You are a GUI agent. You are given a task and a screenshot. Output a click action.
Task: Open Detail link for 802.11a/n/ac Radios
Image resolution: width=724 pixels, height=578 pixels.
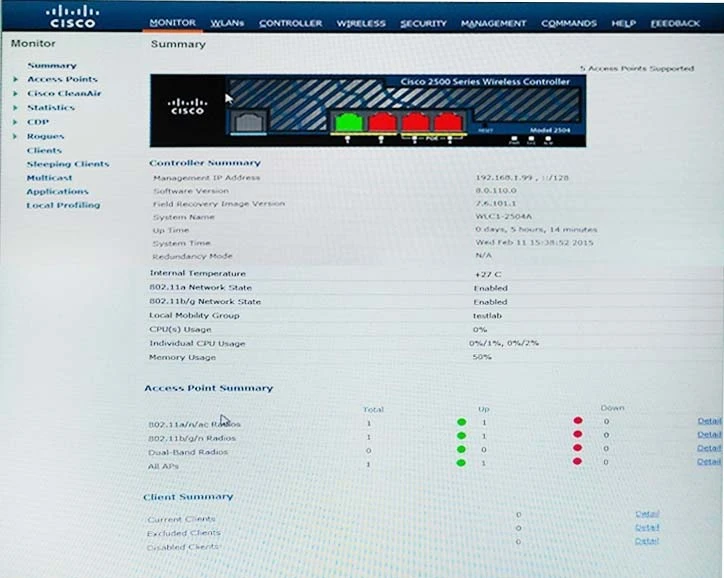[x=708, y=421]
